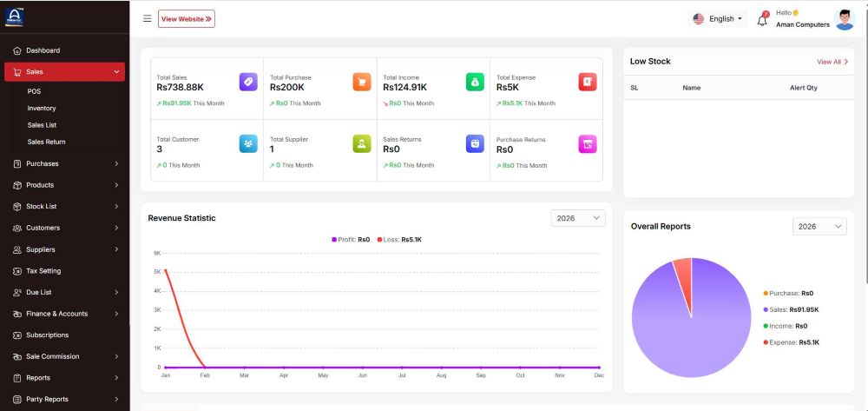Select Sales List in the sidebar
This screenshot has height=411, width=868.
42,125
